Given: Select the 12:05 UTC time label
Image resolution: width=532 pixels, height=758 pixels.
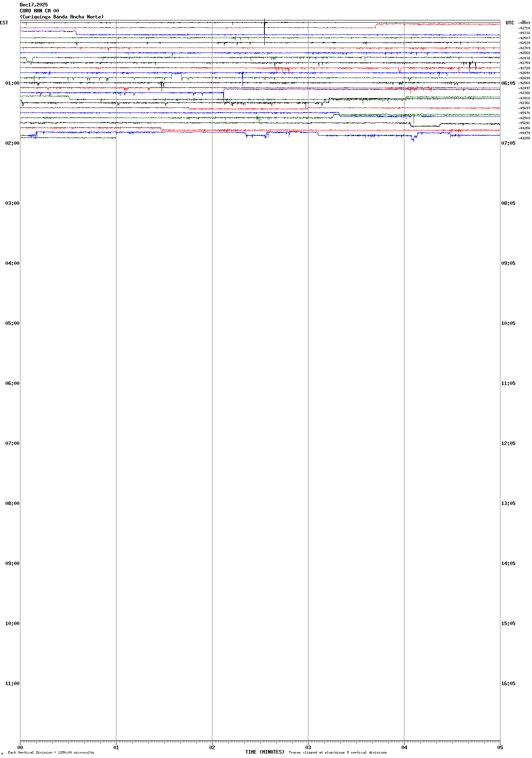Looking at the screenshot, I should click(x=508, y=443).
